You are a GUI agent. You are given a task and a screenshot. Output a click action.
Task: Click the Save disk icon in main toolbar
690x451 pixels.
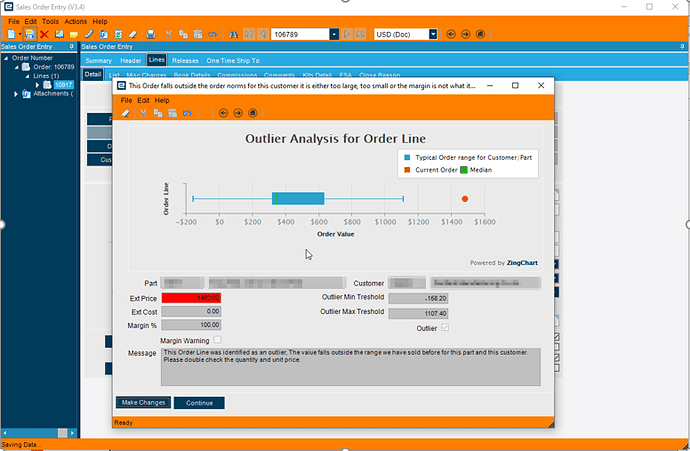point(29,34)
